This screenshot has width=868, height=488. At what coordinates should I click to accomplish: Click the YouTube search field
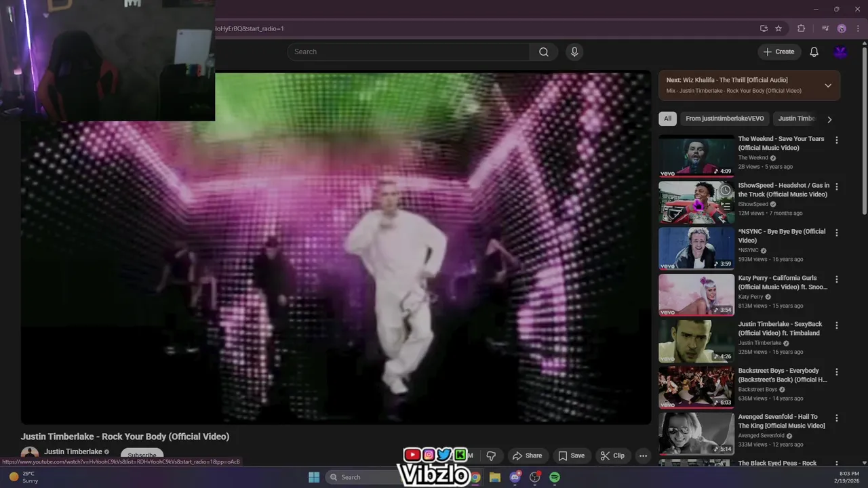pyautogui.click(x=408, y=52)
